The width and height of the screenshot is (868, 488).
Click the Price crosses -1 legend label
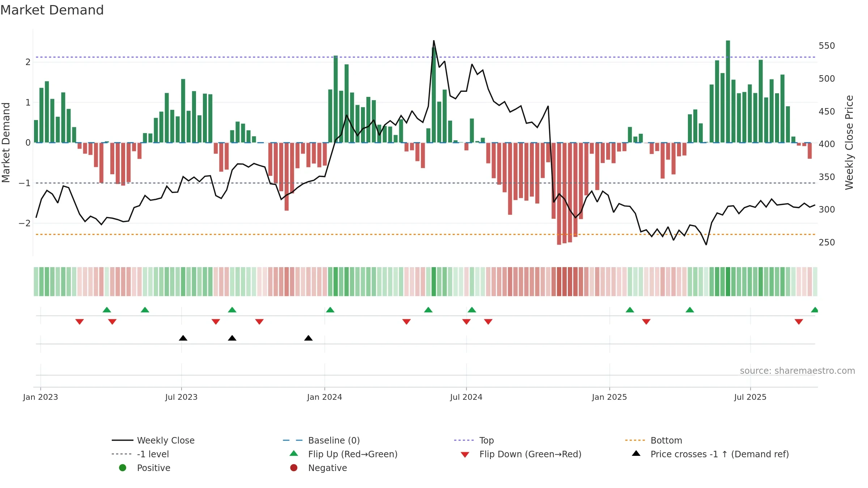(720, 454)
